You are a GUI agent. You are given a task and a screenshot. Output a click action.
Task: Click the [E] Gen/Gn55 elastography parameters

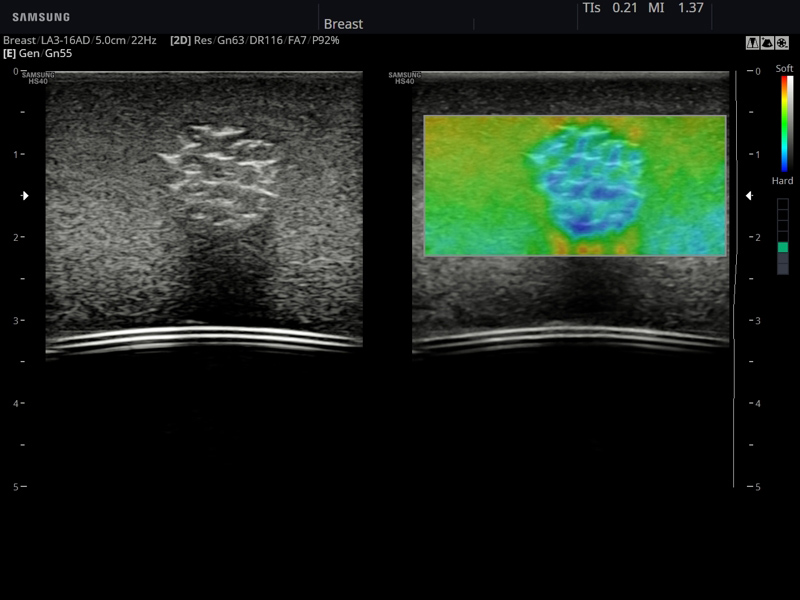click(x=37, y=54)
